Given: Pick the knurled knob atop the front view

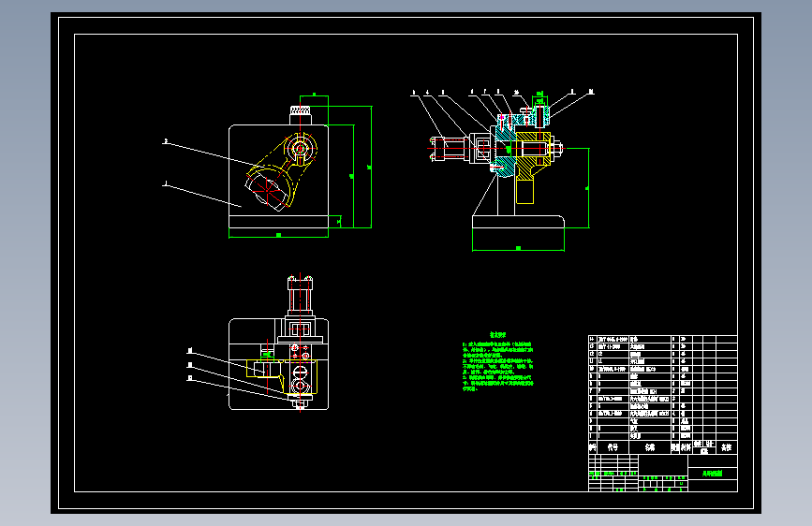Looking at the screenshot, I should tap(300, 110).
